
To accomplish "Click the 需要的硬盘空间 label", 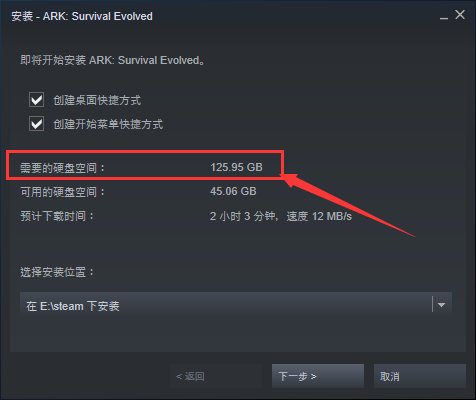I will 62,168.
